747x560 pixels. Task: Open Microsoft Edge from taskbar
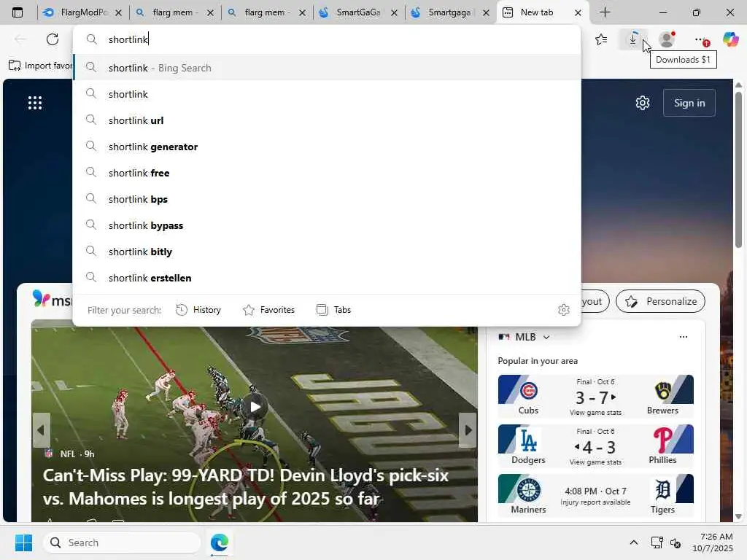(219, 542)
